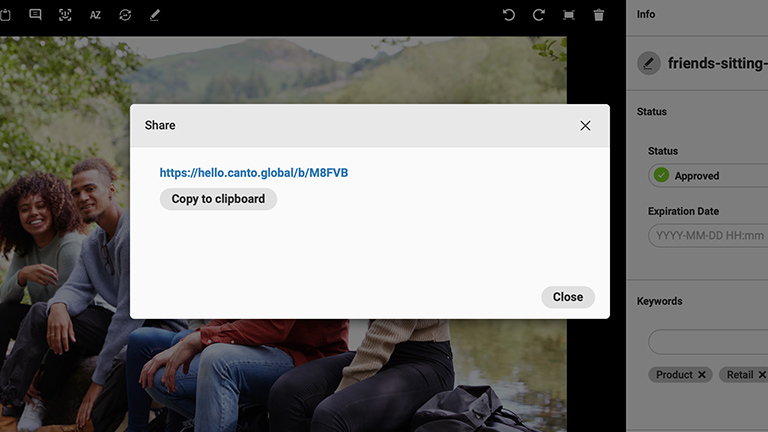Select the pencil edit icon in the toolbar
Viewport: 768px width, 432px height.
(155, 15)
